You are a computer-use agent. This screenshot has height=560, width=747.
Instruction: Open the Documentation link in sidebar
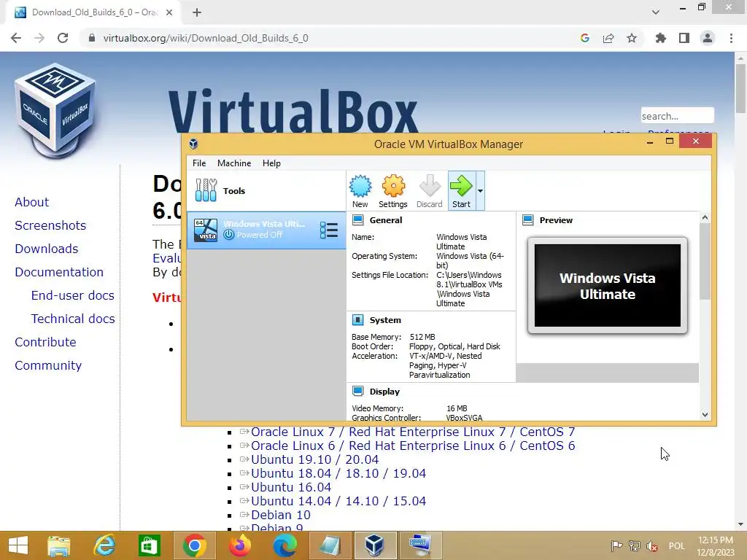[59, 272]
